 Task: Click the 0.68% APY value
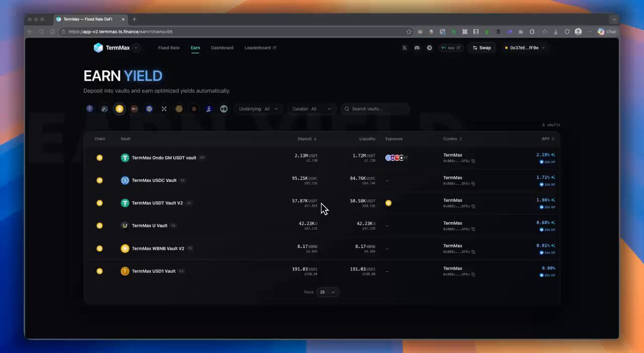pos(543,223)
